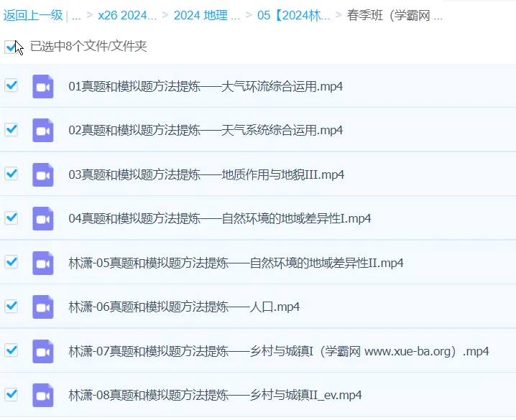Screen dimensions: 516x420
Task: Open the '2024 地理 ...' breadcrumb folder
Action: pyautogui.click(x=206, y=14)
